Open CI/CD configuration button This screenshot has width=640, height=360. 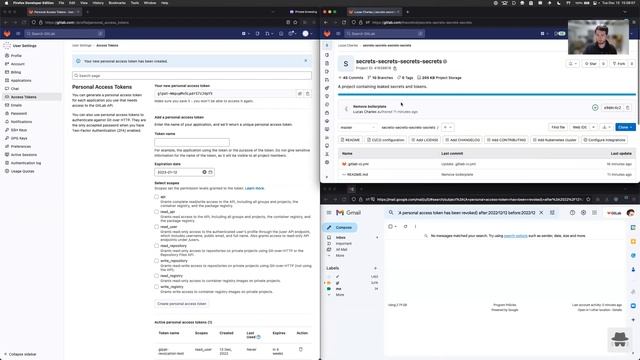(x=385, y=140)
